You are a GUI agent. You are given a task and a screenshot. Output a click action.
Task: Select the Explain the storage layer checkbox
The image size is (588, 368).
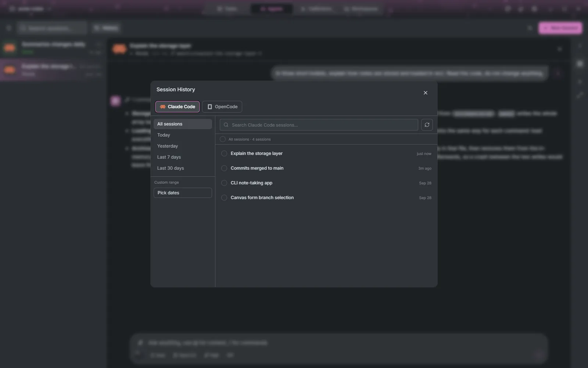point(224,153)
